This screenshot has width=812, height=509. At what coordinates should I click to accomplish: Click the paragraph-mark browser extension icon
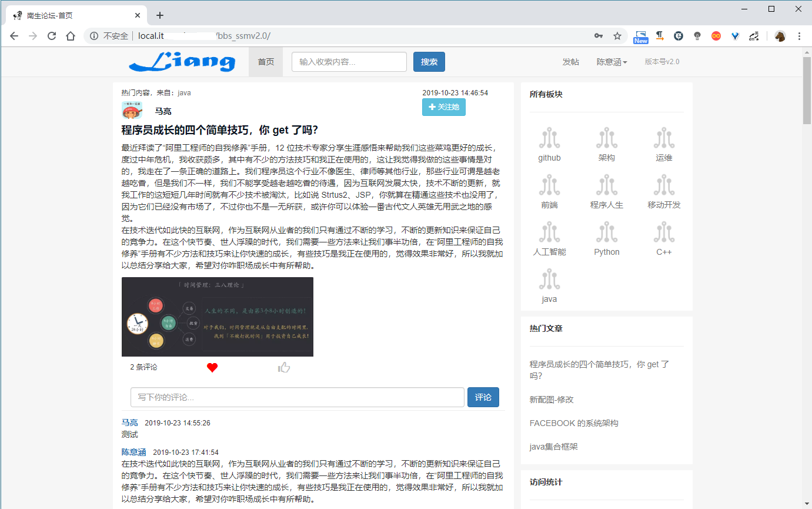660,36
